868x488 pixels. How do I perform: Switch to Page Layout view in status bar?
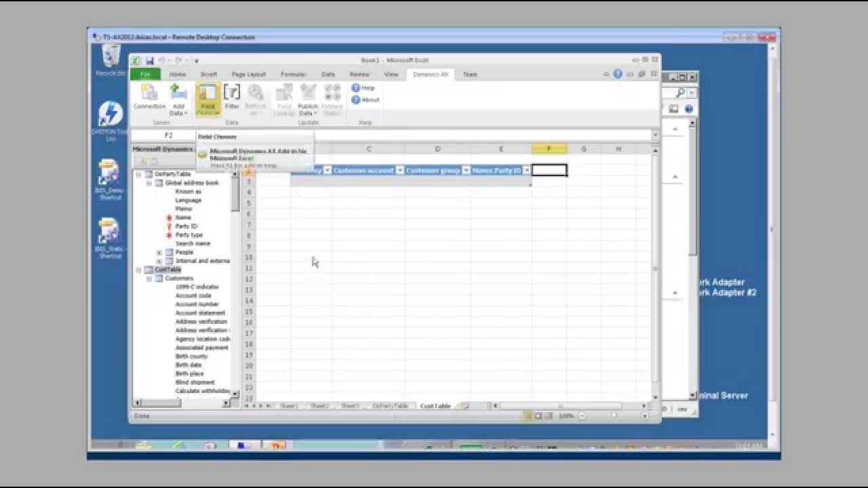click(x=538, y=416)
